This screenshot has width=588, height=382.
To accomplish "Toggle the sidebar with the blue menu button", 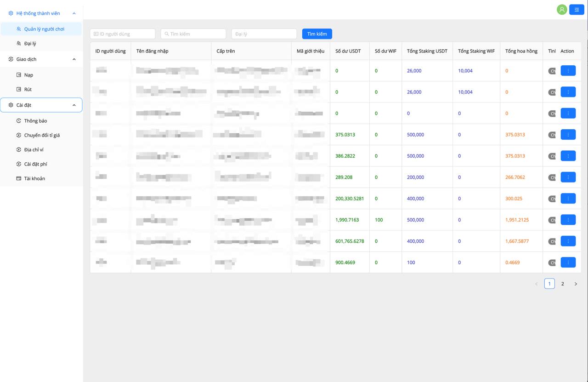I will click(577, 10).
